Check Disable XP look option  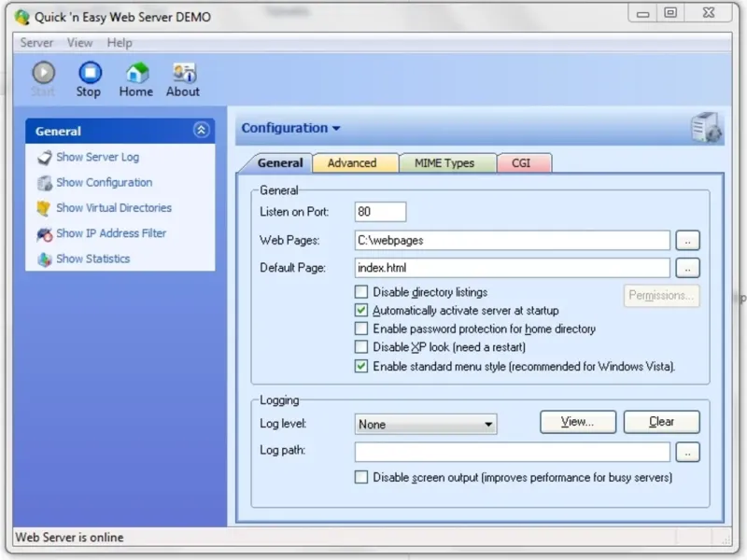361,347
